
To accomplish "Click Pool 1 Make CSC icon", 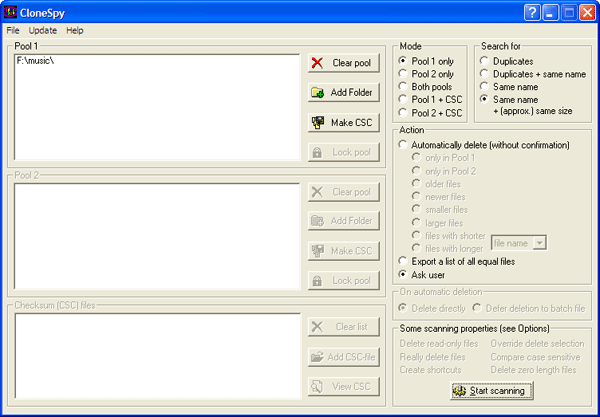I will [x=318, y=122].
